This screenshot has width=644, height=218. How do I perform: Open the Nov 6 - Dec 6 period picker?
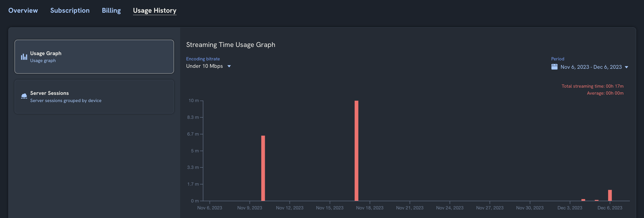click(x=590, y=67)
